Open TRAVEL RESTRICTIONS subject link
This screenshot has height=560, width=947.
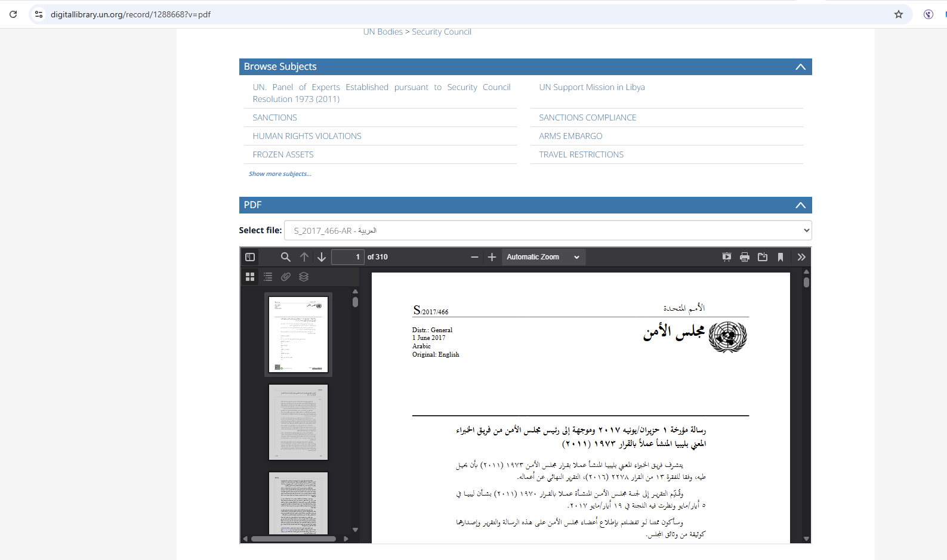581,154
